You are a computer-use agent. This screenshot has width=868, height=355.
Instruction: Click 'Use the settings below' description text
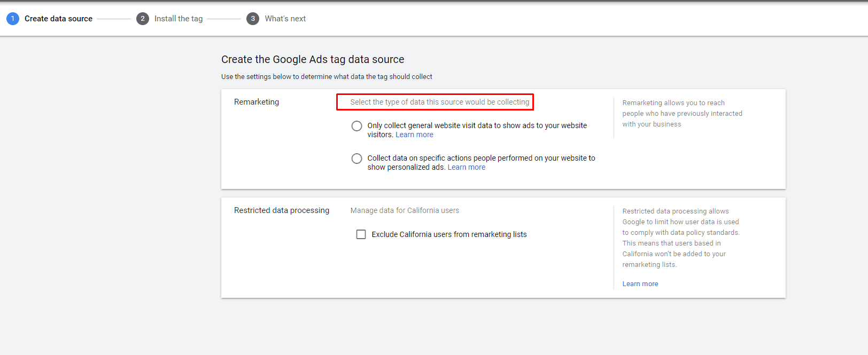tap(327, 77)
